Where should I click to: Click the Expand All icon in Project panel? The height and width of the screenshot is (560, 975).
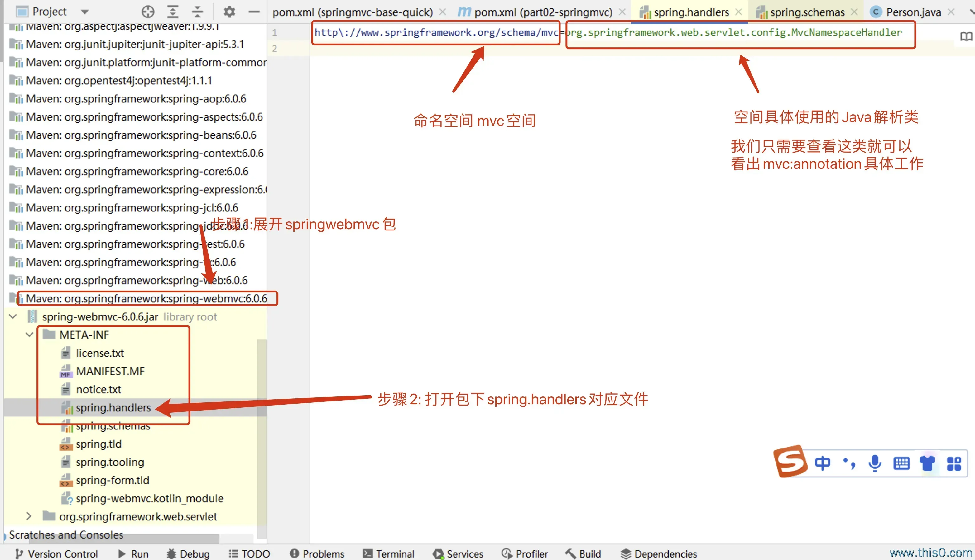coord(172,12)
